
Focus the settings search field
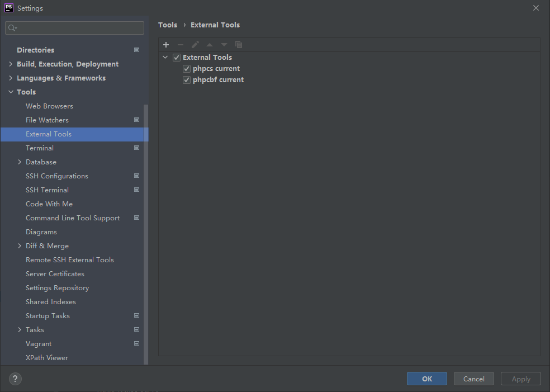coord(74,28)
